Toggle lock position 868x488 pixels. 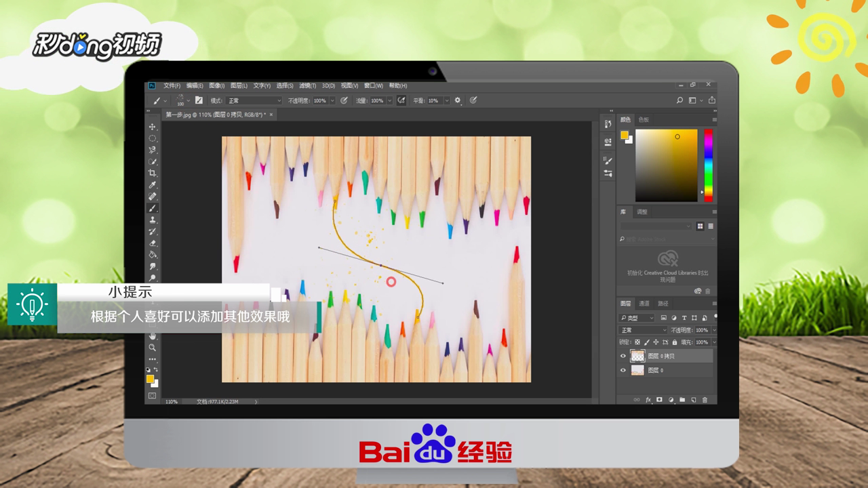pos(655,342)
